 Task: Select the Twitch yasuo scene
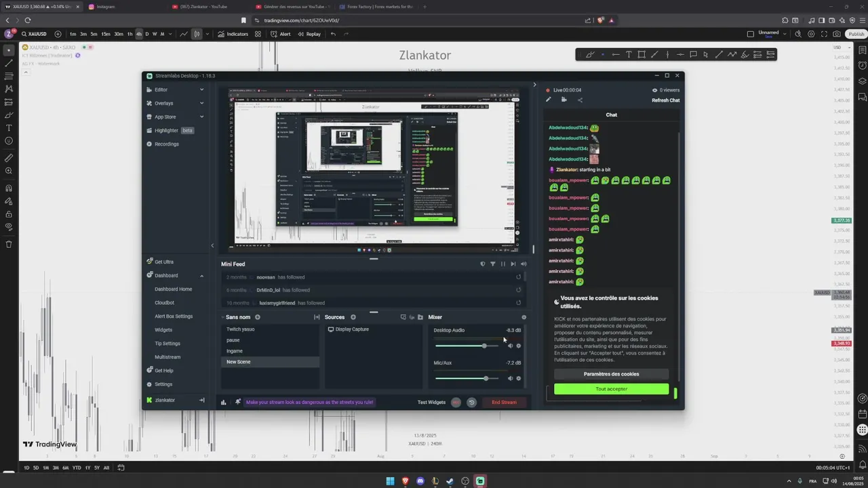271,329
